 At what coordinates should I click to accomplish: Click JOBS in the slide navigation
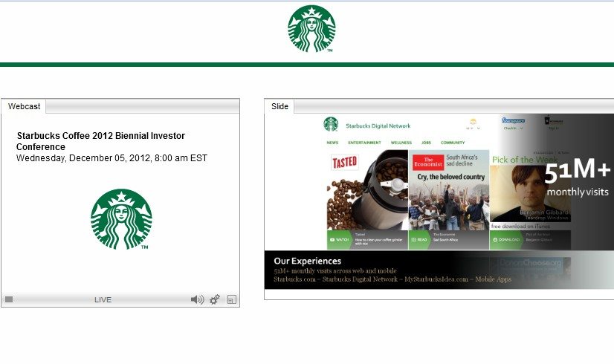click(426, 143)
